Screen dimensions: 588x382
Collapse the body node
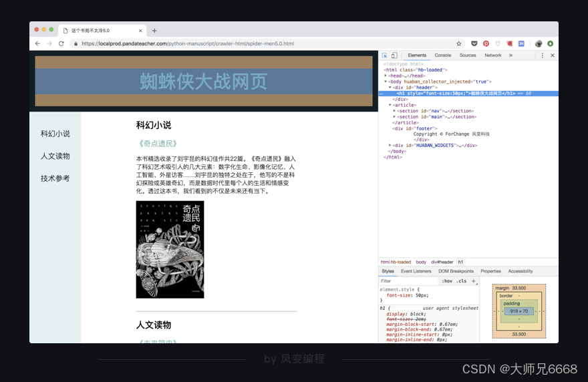tap(386, 81)
